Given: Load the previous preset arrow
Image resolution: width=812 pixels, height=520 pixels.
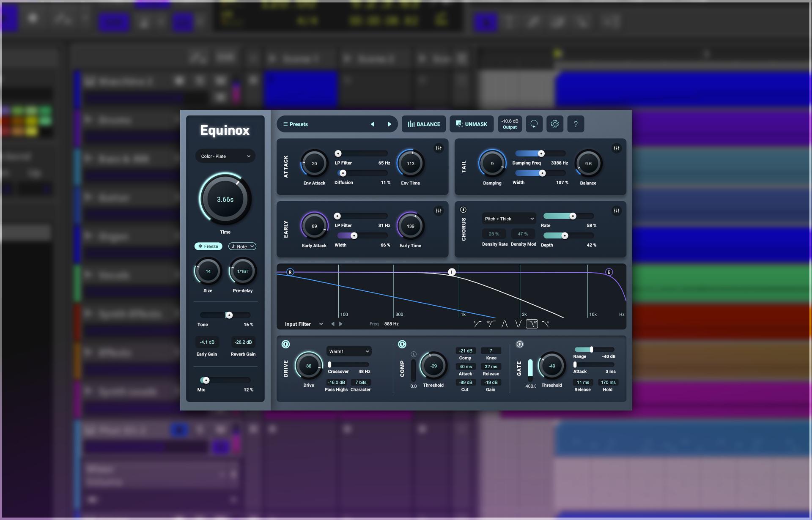Looking at the screenshot, I should pyautogui.click(x=372, y=124).
